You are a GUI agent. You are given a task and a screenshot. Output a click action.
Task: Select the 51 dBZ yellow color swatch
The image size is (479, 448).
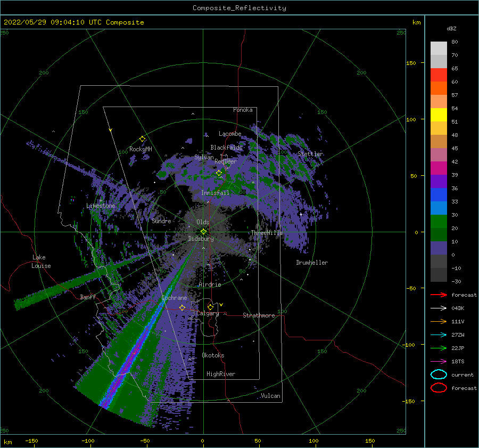tap(439, 115)
